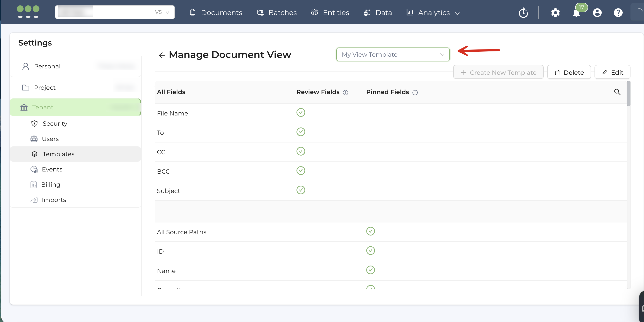Click the fields table vertical scrollbar
This screenshot has width=644, height=322.
tap(628, 94)
